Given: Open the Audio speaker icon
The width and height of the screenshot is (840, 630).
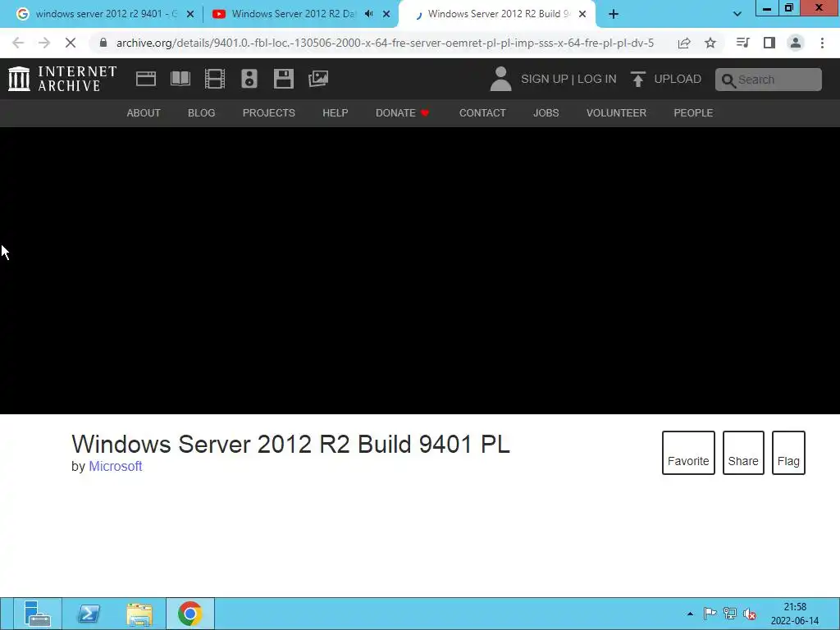Looking at the screenshot, I should click(x=249, y=79).
